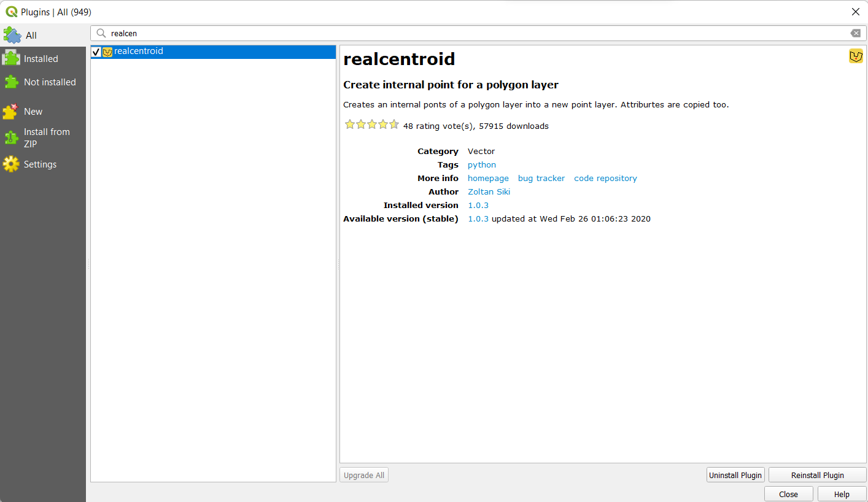Click the clear search text icon
The width and height of the screenshot is (868, 502).
[855, 33]
